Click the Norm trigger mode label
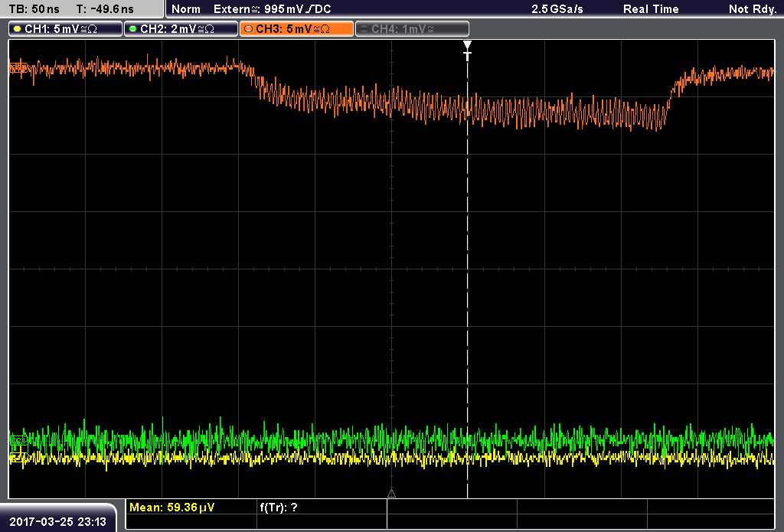The width and height of the screenshot is (784, 532). pyautogui.click(x=185, y=9)
